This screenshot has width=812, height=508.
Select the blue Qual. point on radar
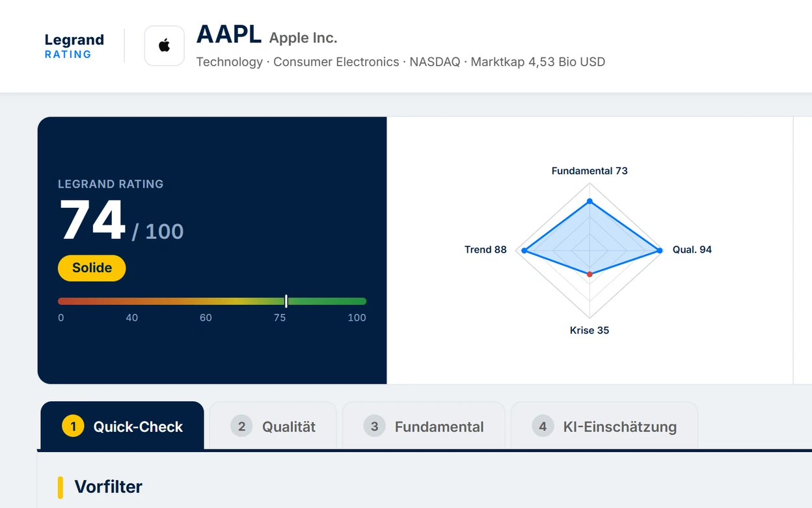(x=659, y=251)
